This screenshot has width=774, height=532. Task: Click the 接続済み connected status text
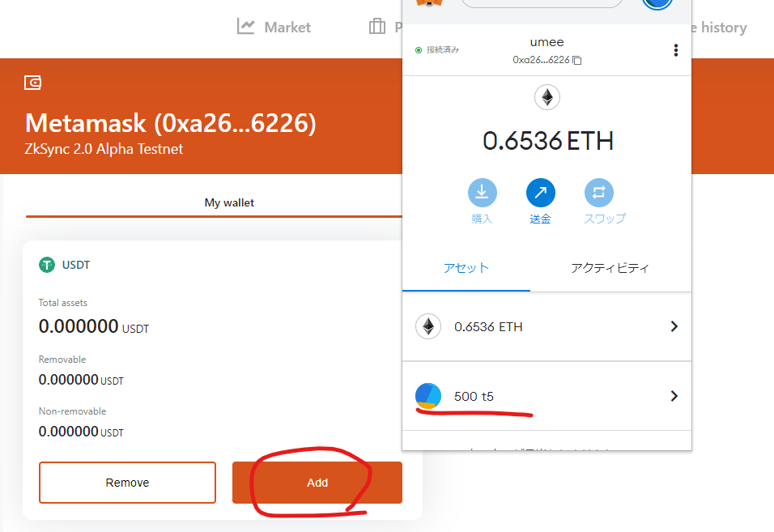pyautogui.click(x=443, y=50)
